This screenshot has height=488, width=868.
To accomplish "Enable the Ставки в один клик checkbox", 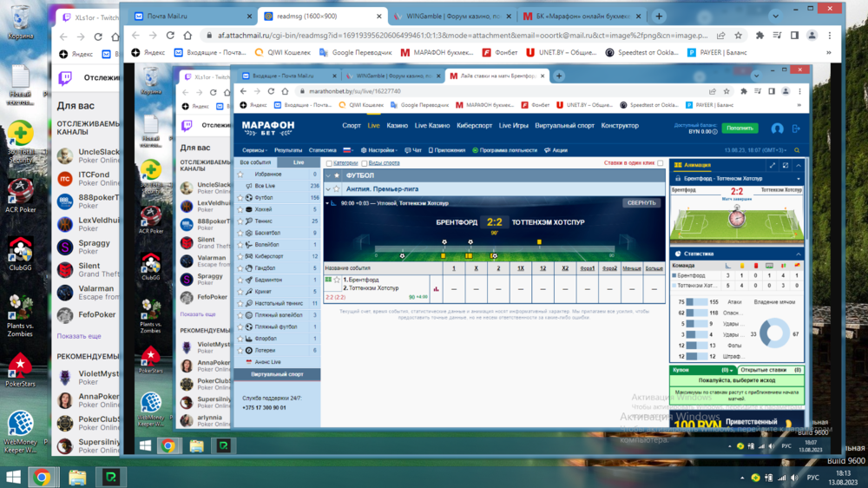I will [661, 163].
